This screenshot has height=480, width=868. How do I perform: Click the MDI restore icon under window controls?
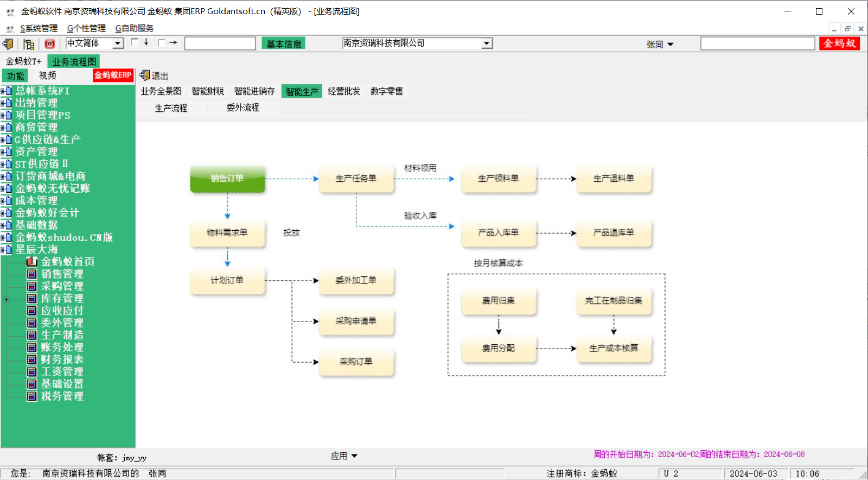[847, 29]
